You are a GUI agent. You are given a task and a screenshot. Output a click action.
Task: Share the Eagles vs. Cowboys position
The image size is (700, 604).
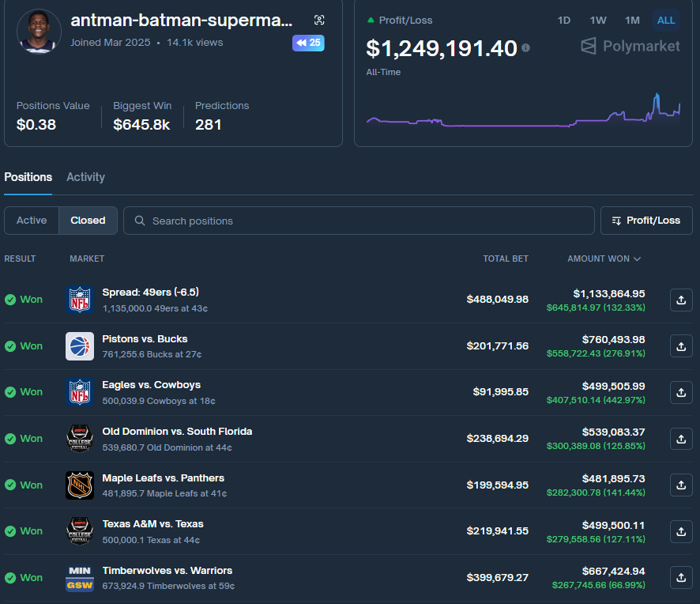click(x=681, y=392)
